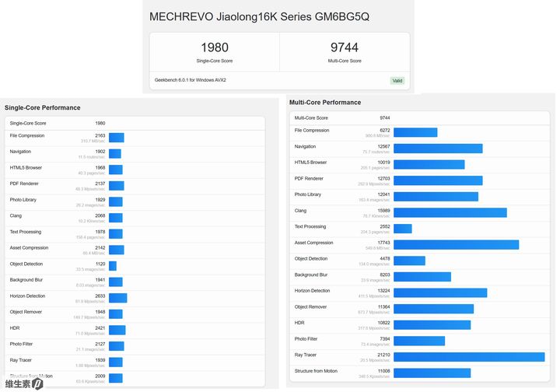Click Multi-Core Ray Tracer score 21210

383,355
